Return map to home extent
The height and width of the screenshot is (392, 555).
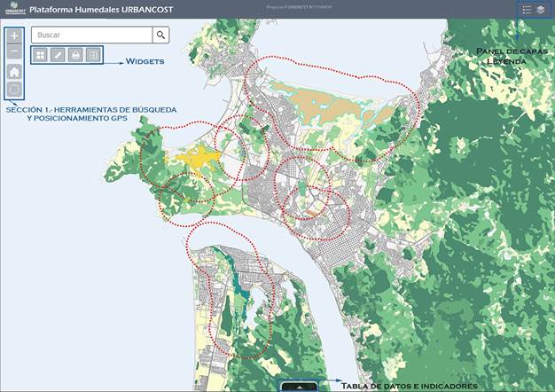pos(14,72)
